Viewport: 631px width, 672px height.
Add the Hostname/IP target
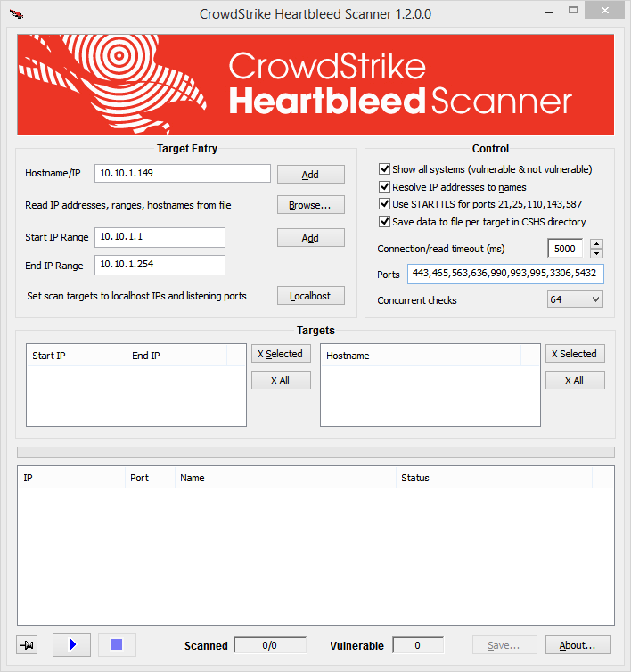click(311, 175)
